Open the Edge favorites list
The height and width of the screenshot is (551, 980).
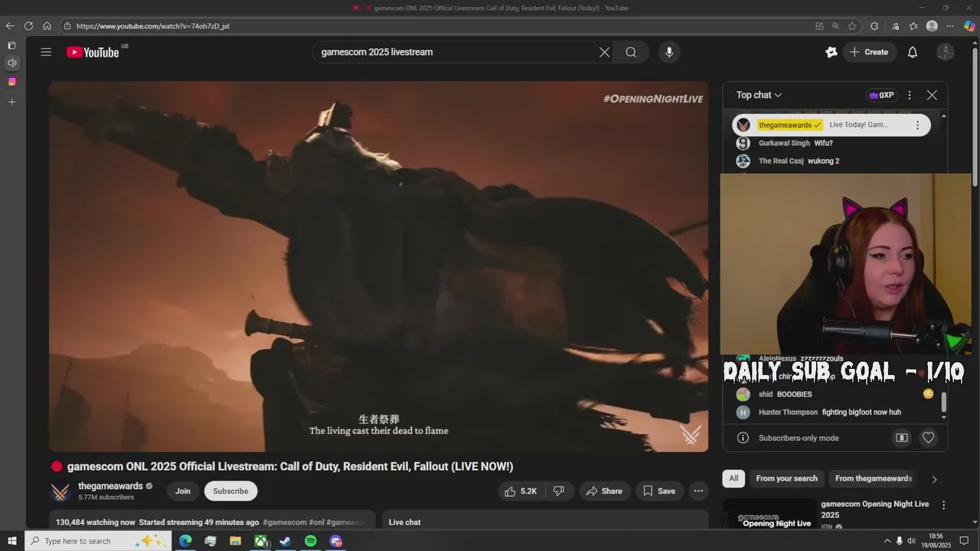(913, 26)
